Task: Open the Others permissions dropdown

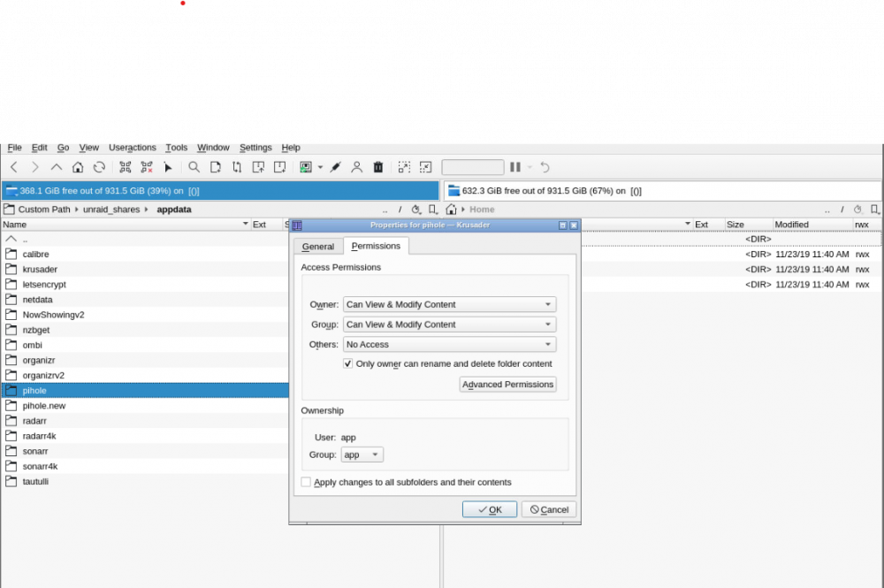Action: coord(449,345)
